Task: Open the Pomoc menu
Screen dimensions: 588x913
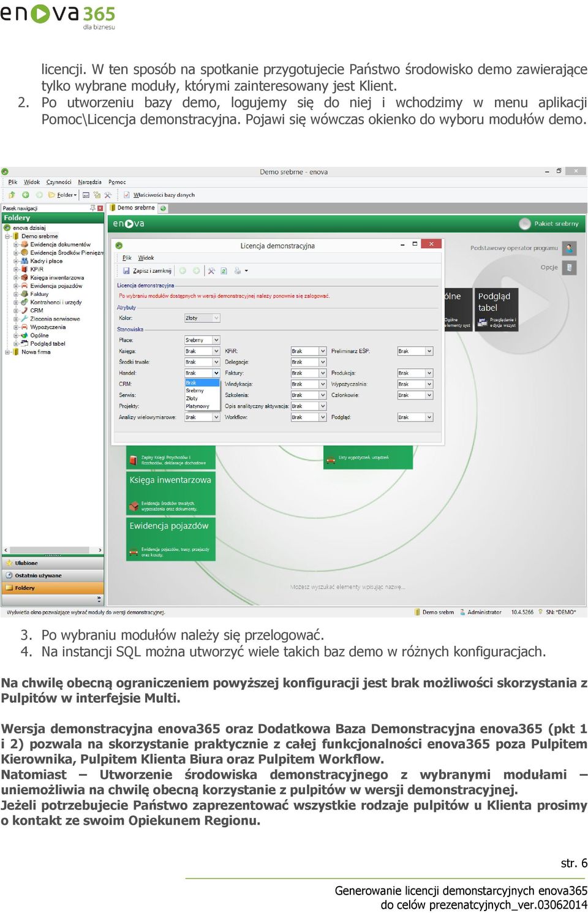Action: 117,182
